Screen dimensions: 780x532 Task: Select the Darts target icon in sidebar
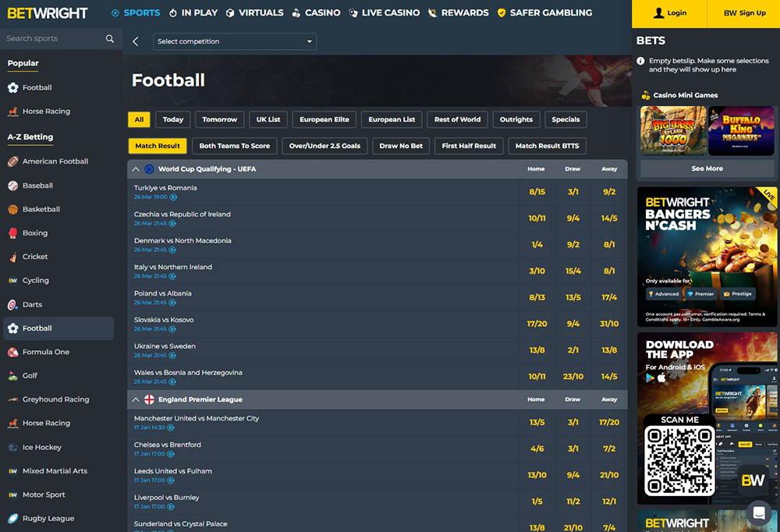(12, 304)
